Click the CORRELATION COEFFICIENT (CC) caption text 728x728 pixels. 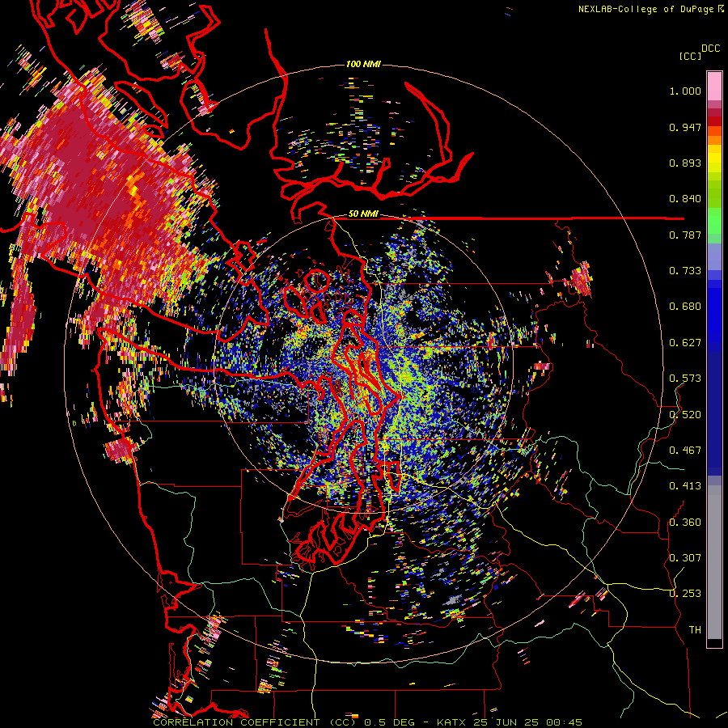point(255,722)
